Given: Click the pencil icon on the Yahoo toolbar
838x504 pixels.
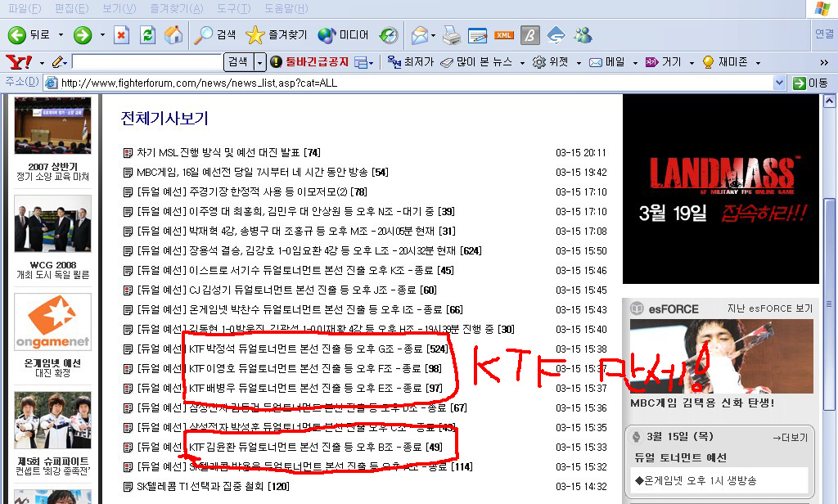Looking at the screenshot, I should [x=57, y=62].
